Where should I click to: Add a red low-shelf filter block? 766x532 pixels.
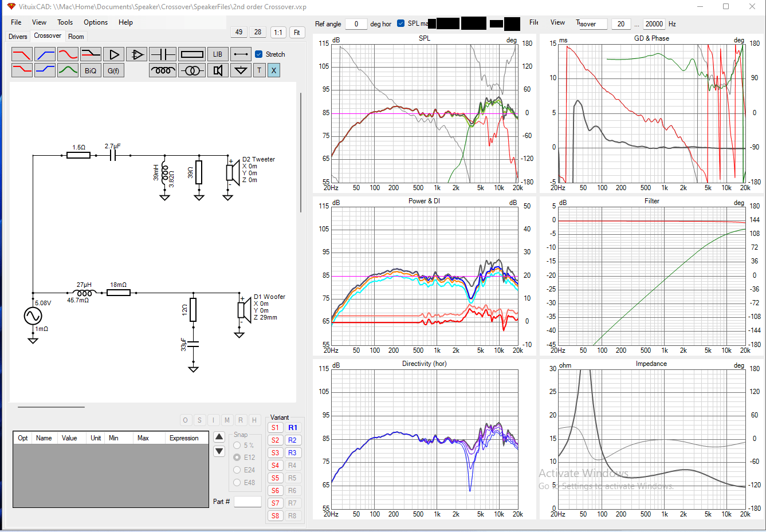click(22, 70)
